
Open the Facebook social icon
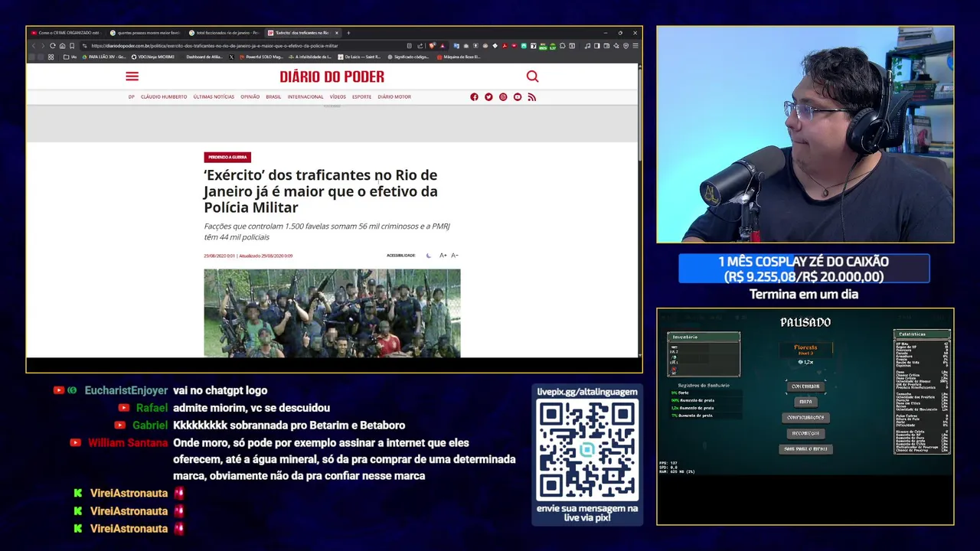coord(474,97)
